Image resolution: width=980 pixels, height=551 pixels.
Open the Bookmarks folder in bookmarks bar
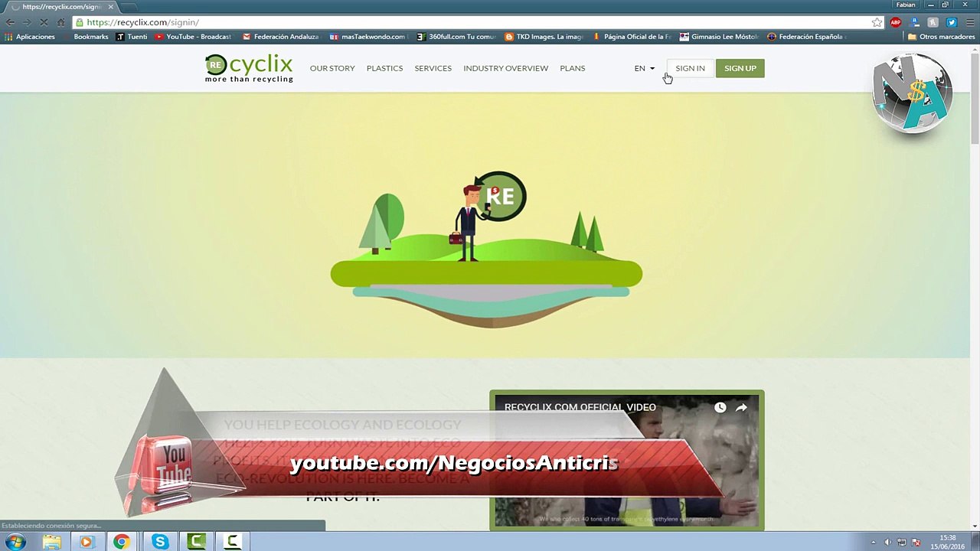(90, 36)
